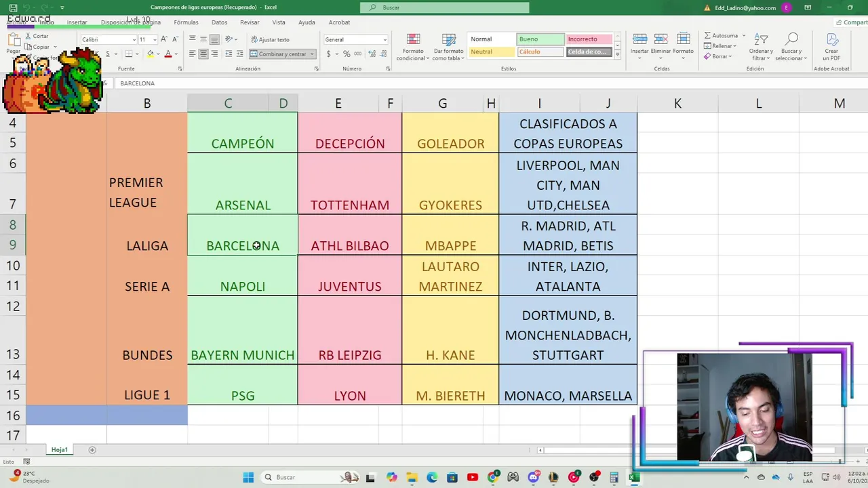Align cell text to the right
The height and width of the screenshot is (488, 868).
pos(214,54)
